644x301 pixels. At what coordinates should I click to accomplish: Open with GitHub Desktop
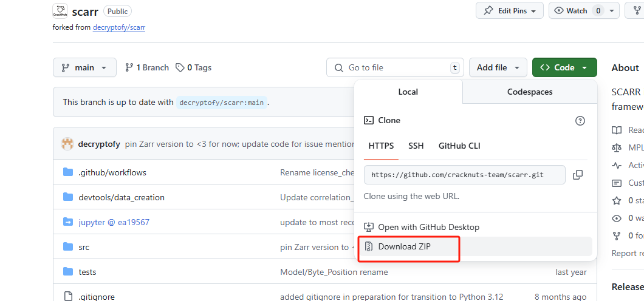point(428,227)
